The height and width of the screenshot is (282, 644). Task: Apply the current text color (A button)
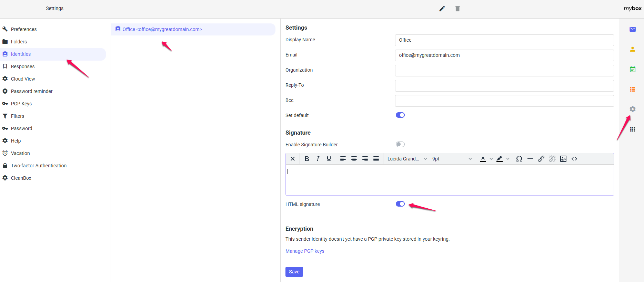click(x=483, y=159)
